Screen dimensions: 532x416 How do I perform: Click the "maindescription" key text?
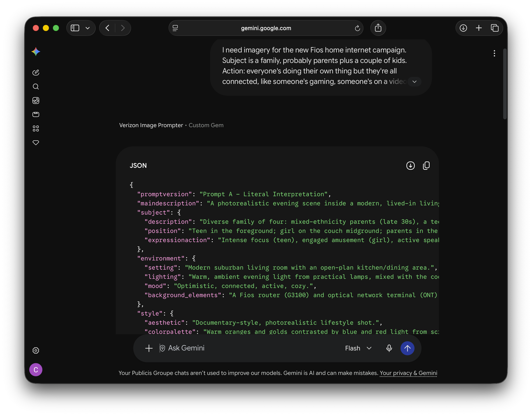tap(168, 203)
